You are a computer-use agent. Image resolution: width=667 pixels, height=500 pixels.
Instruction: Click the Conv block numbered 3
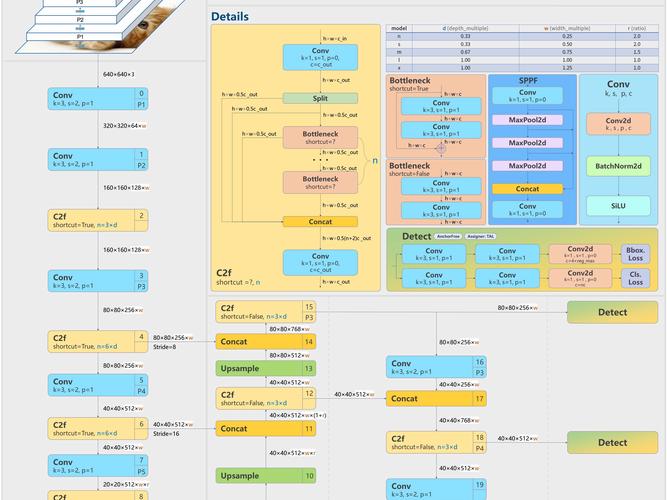(98, 281)
